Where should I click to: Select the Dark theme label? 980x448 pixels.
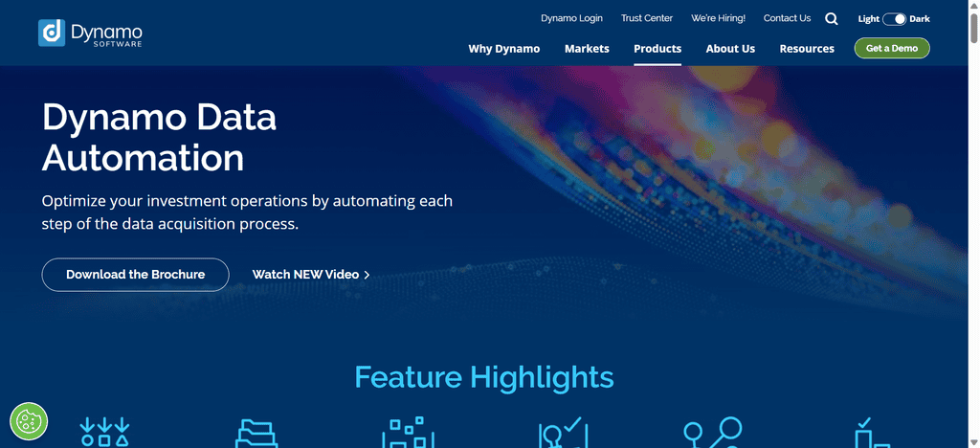pyautogui.click(x=920, y=19)
